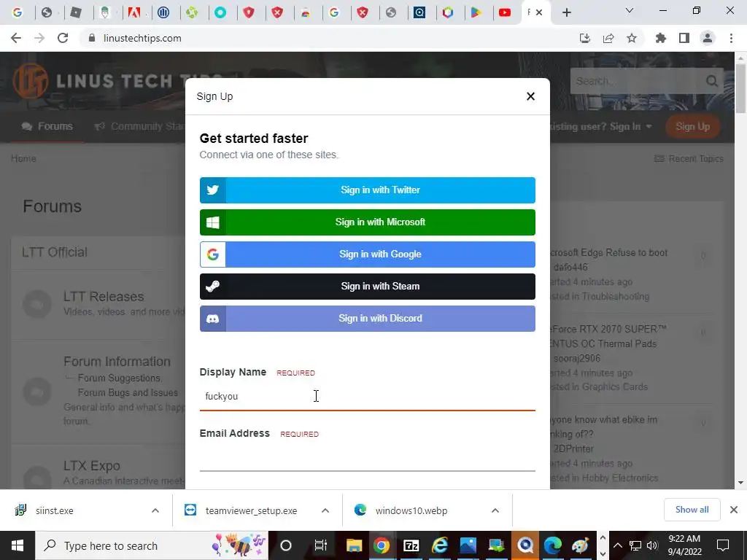Image resolution: width=747 pixels, height=560 pixels.
Task: Switch to the YouTube tab
Action: (505, 12)
